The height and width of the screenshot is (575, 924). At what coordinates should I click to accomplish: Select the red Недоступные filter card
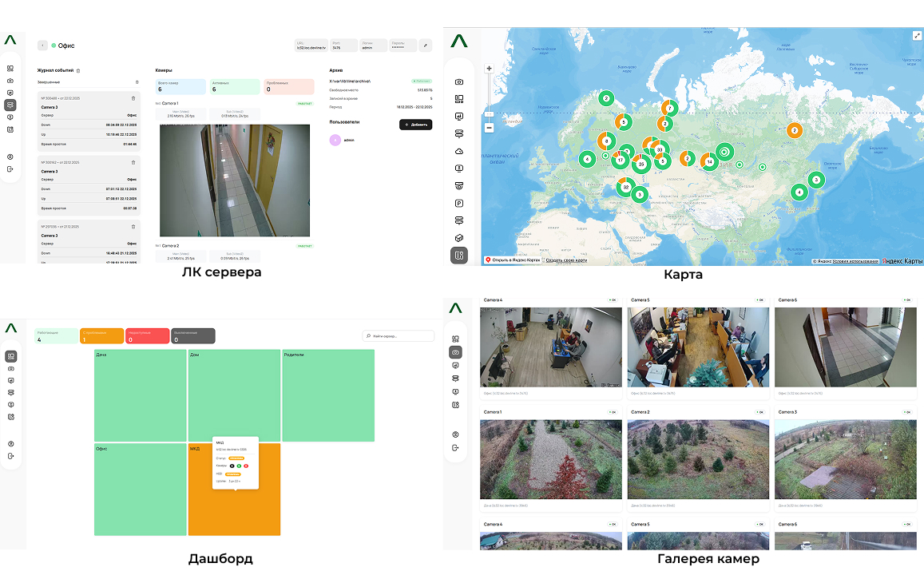point(147,336)
